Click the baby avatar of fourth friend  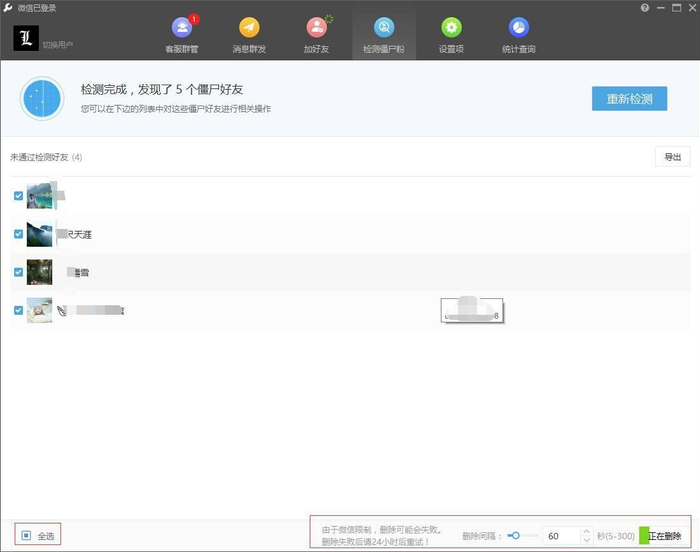[39, 310]
